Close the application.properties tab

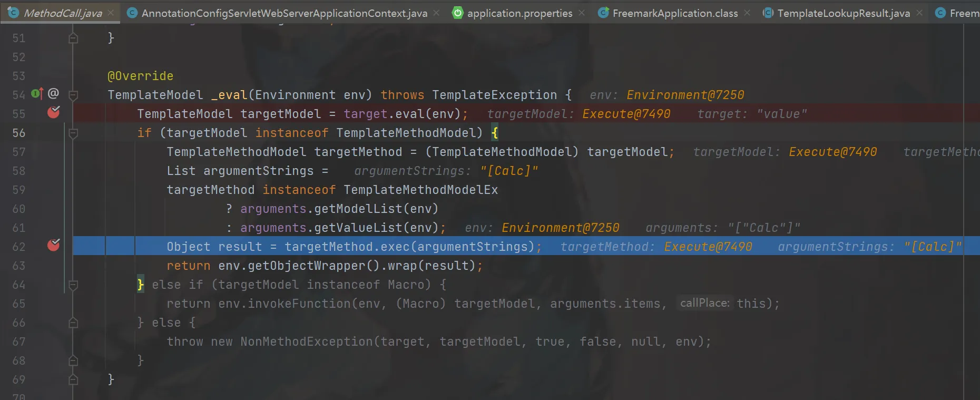point(582,13)
